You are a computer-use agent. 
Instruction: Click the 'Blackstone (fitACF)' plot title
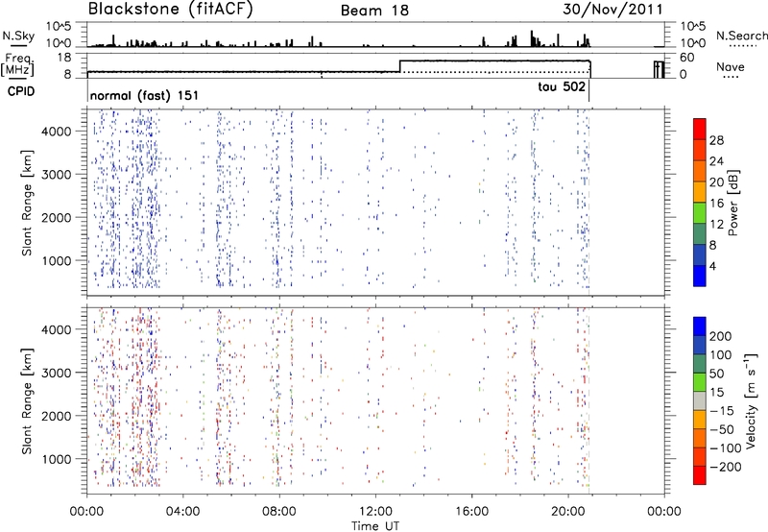tap(170, 10)
